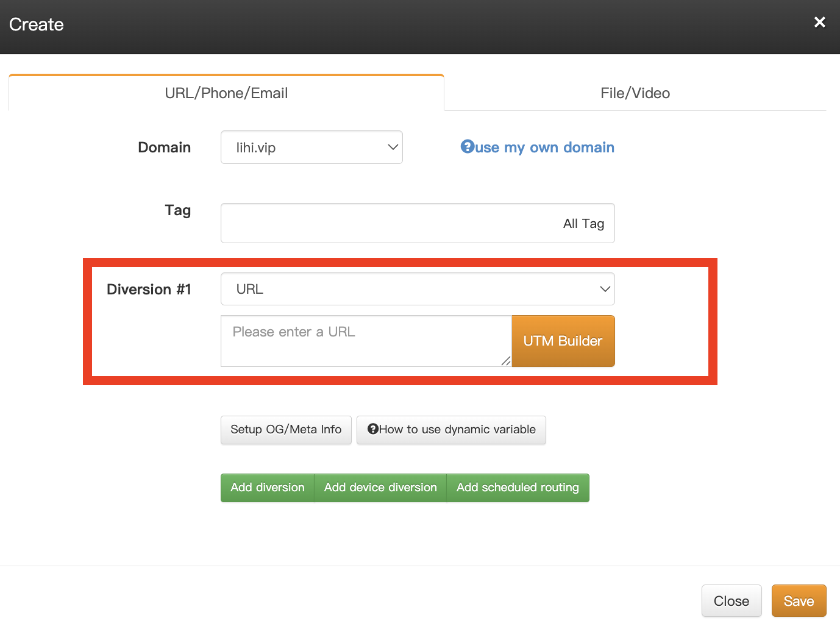Image resolution: width=840 pixels, height=629 pixels.
Task: Click the help icon in dynamic variable button
Action: coord(373,429)
